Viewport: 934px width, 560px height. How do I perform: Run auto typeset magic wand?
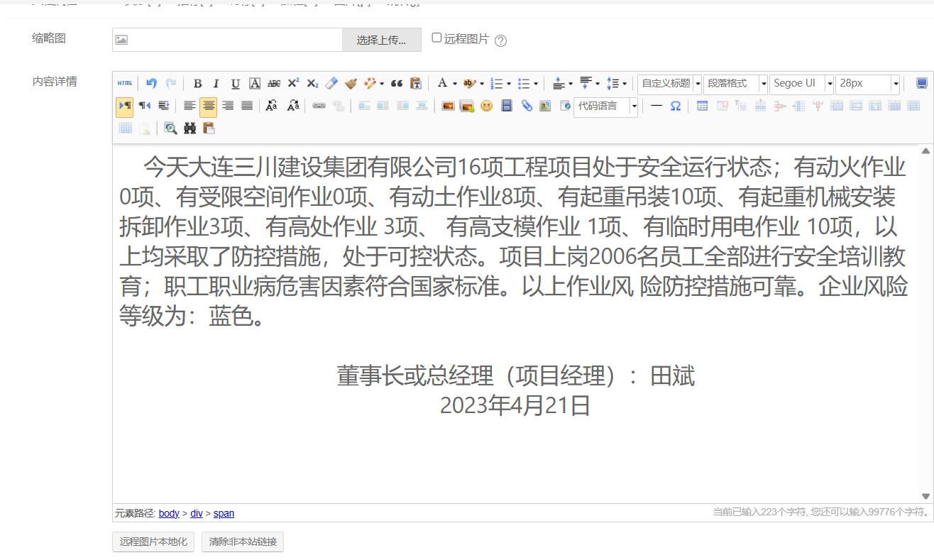(370, 84)
